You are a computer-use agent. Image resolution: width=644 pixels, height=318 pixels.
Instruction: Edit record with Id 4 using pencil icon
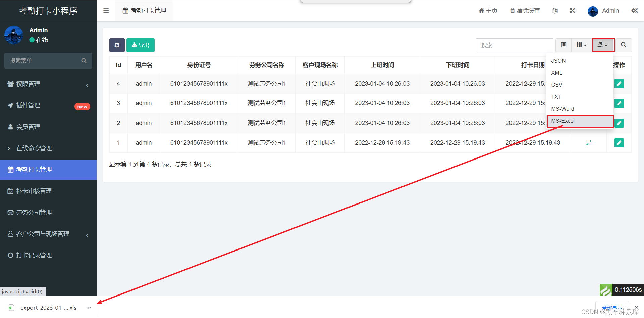619,84
